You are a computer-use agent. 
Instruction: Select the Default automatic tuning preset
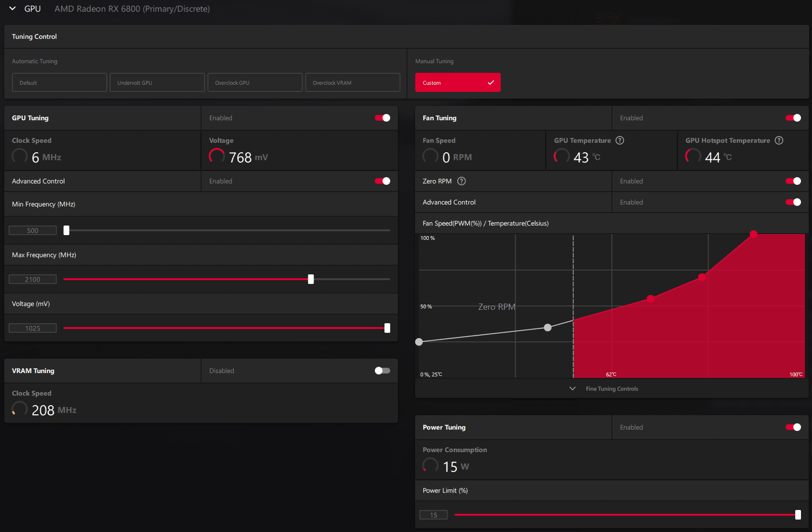[59, 82]
